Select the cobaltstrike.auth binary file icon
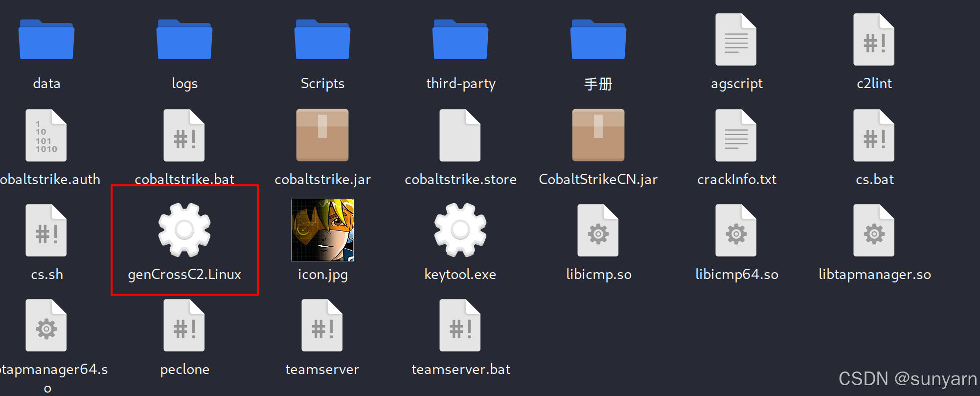The height and width of the screenshot is (396, 980). click(46, 135)
